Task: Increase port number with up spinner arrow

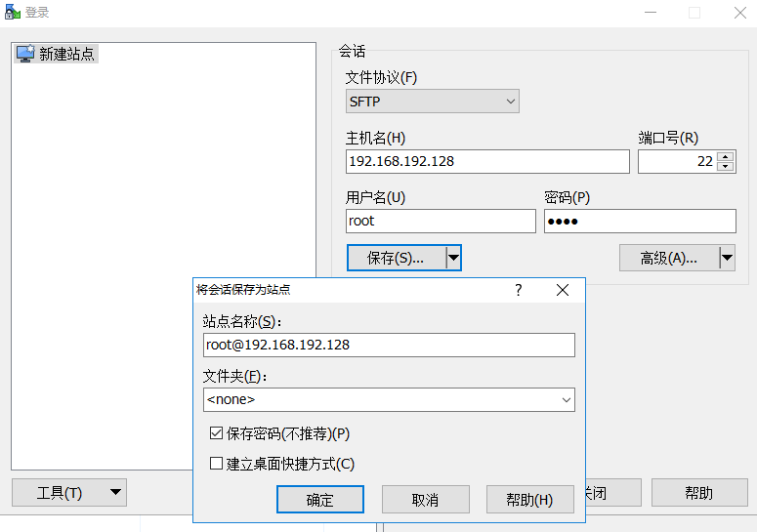Action: coord(726,156)
